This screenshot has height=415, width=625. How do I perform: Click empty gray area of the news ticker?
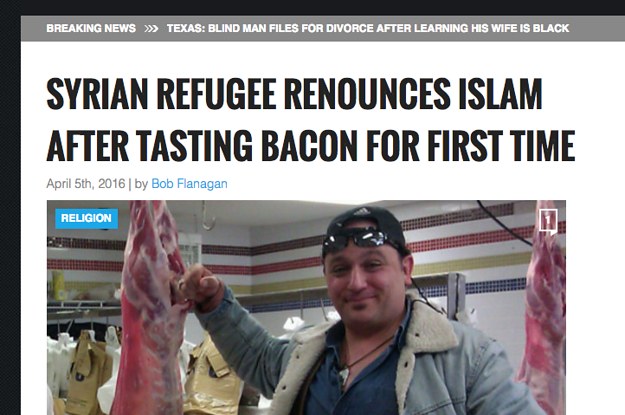tap(596, 28)
